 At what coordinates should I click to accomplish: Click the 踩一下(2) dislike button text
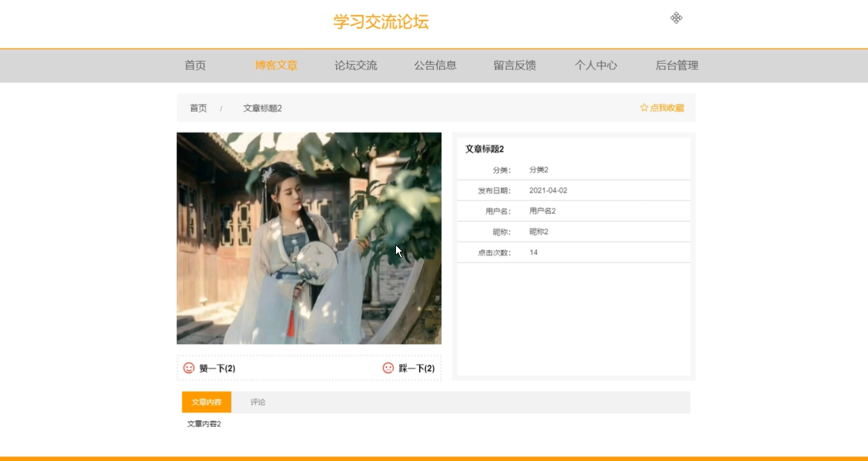tap(416, 368)
